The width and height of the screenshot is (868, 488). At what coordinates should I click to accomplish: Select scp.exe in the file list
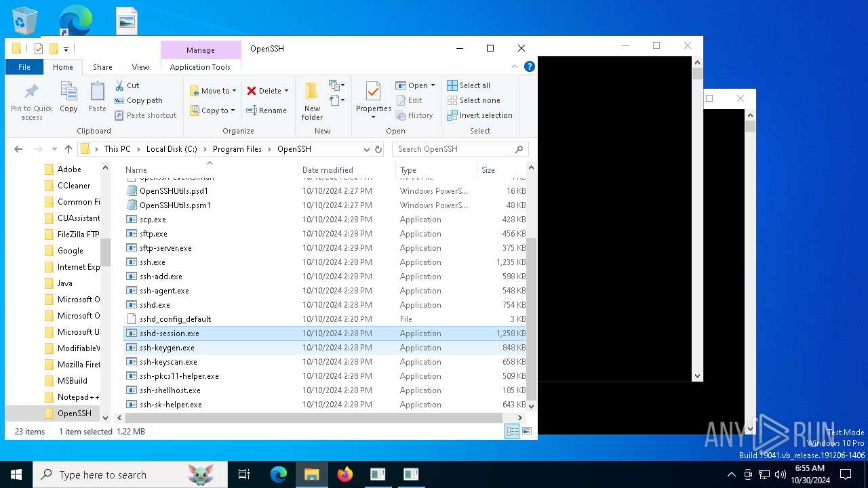click(325, 220)
